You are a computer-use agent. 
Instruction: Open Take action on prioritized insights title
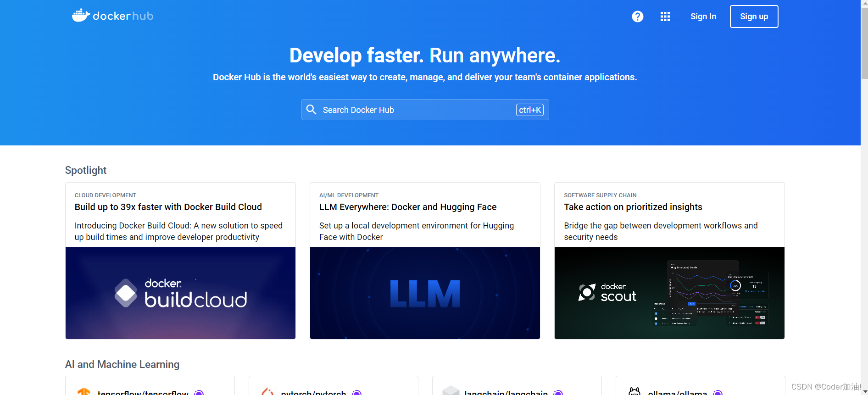[633, 207]
